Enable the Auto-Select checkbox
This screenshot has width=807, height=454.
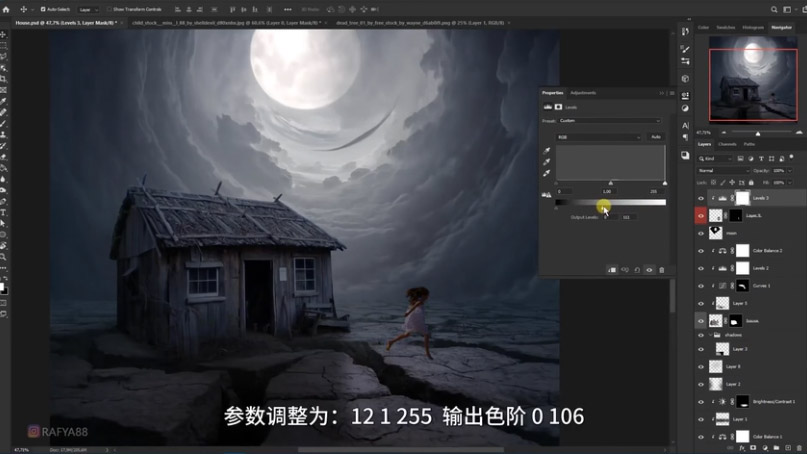pyautogui.click(x=44, y=9)
